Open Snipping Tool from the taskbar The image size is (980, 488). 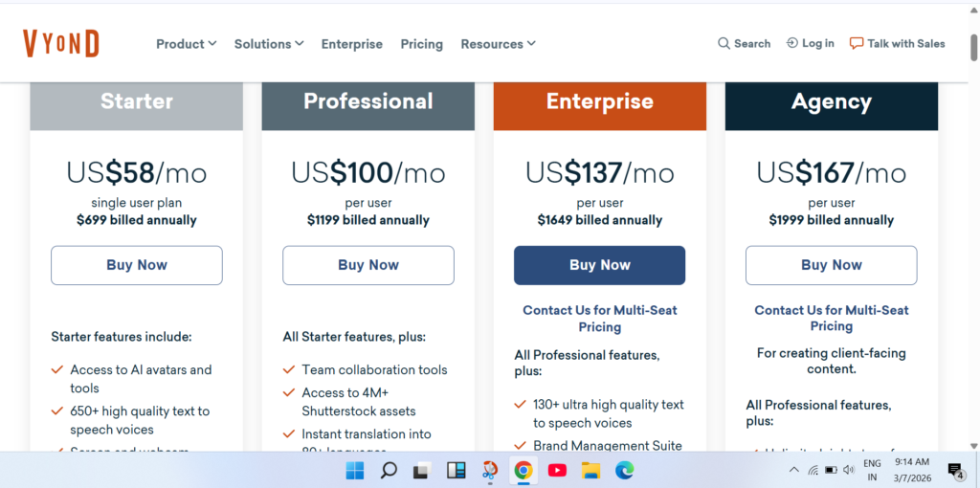click(489, 470)
